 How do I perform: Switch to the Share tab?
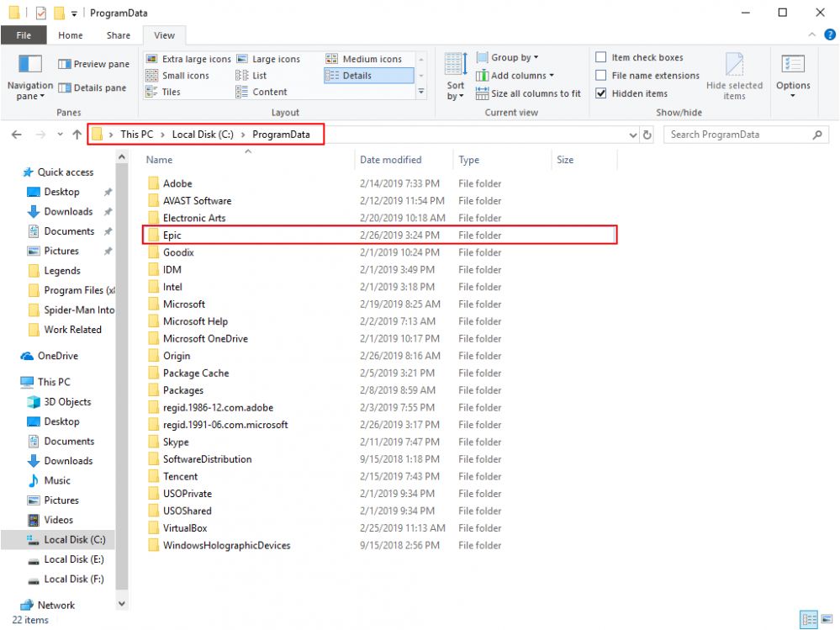click(x=118, y=35)
